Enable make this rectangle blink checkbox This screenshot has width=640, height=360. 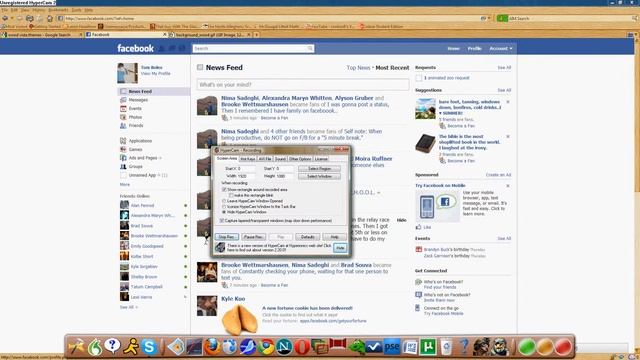point(231,196)
